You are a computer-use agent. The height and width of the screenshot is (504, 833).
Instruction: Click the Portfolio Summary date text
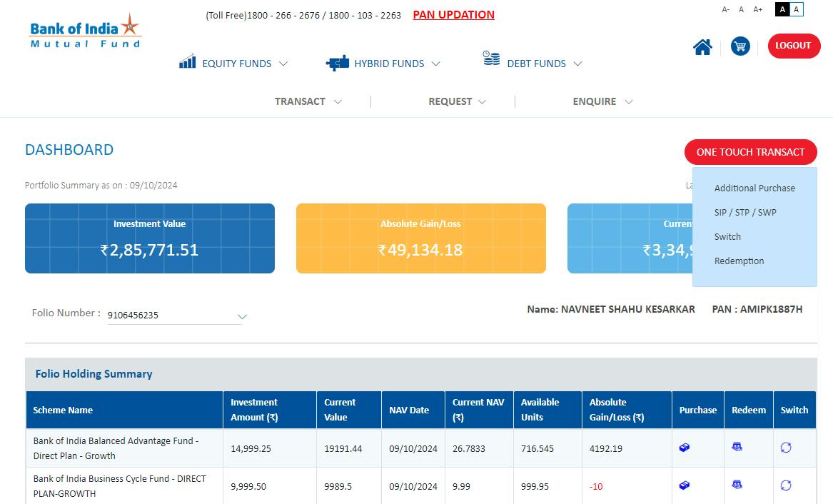pyautogui.click(x=101, y=186)
